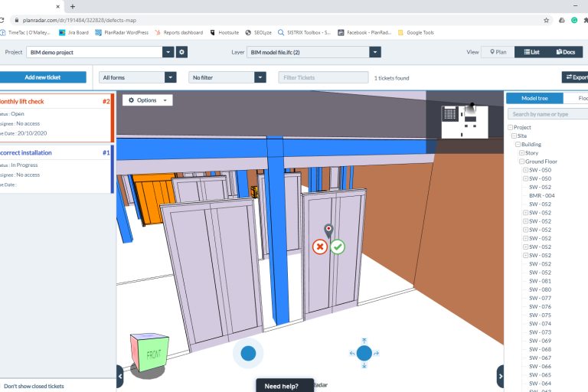The height and width of the screenshot is (392, 588).
Task: Open SISTRIX Toolbox bookmark
Action: point(305,33)
